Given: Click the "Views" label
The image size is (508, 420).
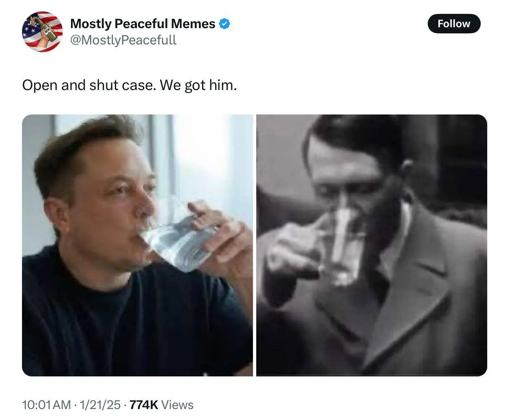Looking at the screenshot, I should pyautogui.click(x=177, y=405).
